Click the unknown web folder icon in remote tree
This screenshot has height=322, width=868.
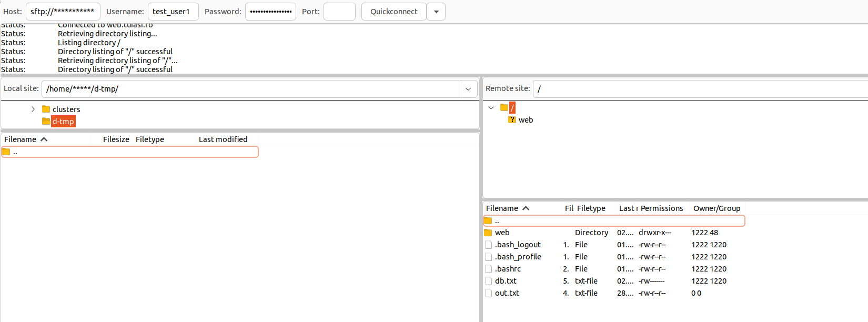512,120
